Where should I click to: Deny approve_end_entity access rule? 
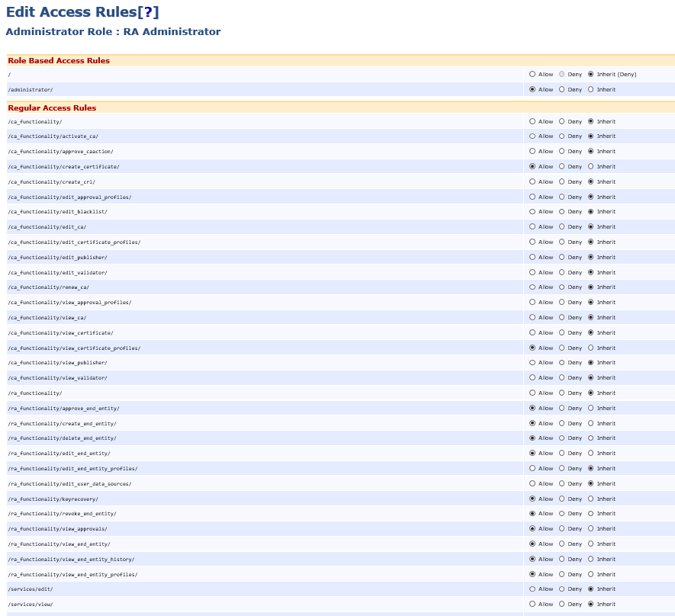[562, 408]
